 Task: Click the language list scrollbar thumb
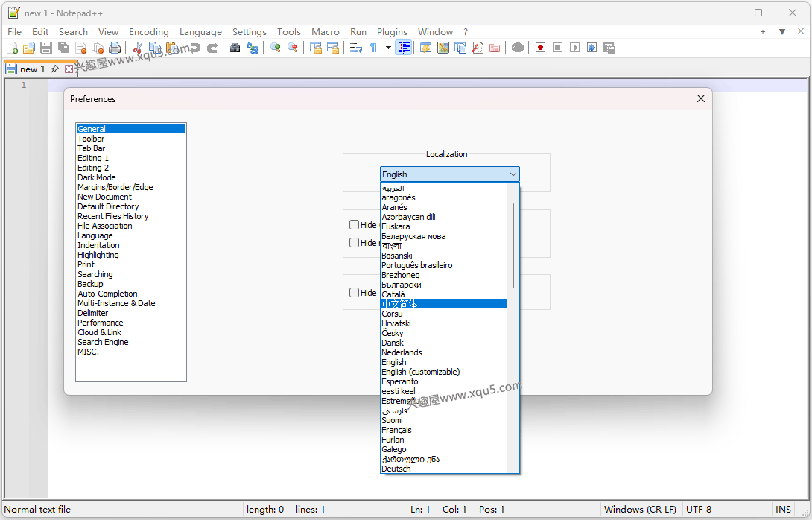point(513,246)
